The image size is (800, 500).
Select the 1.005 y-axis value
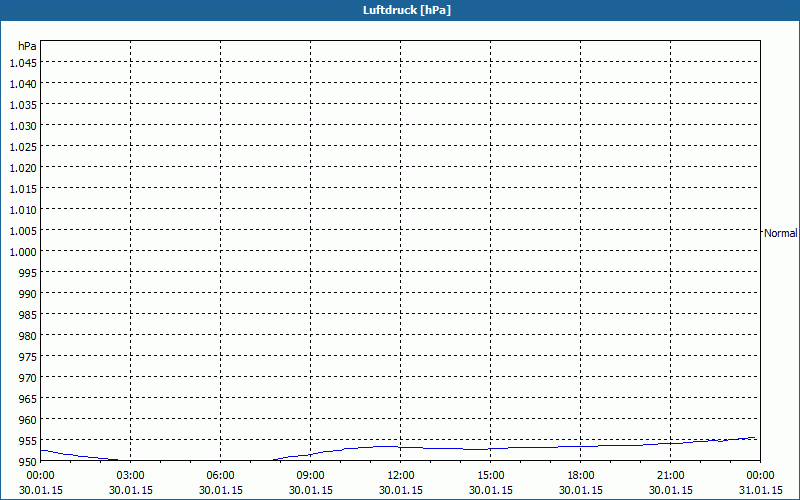point(23,231)
